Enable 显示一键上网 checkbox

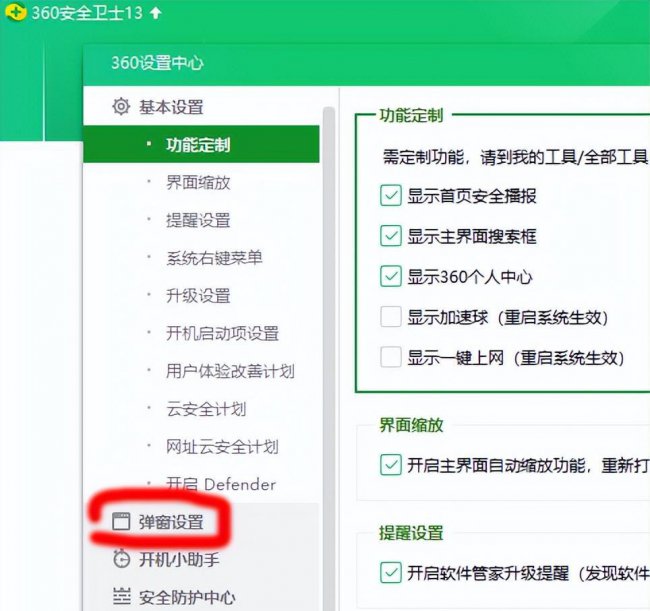(390, 357)
